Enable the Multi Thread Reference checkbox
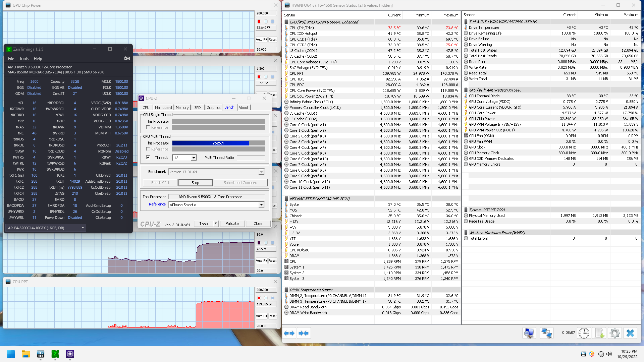Viewport: 644px width, 362px height. [x=148, y=149]
